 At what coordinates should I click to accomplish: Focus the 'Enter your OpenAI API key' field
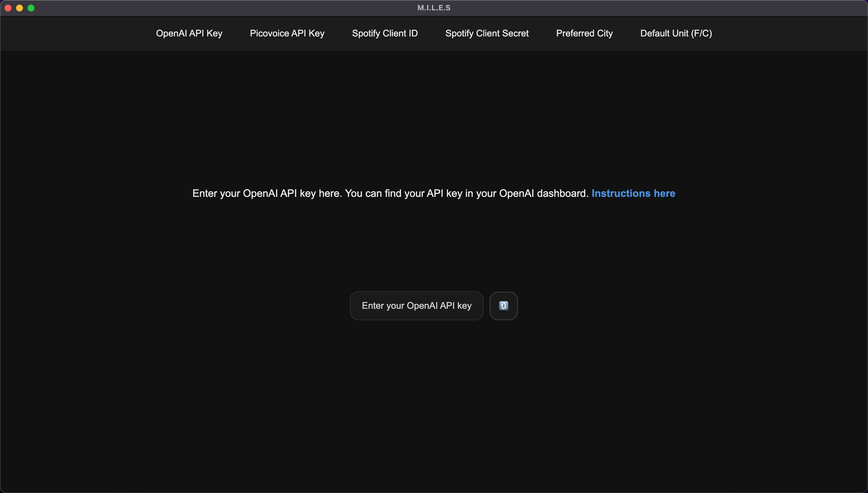tap(416, 306)
